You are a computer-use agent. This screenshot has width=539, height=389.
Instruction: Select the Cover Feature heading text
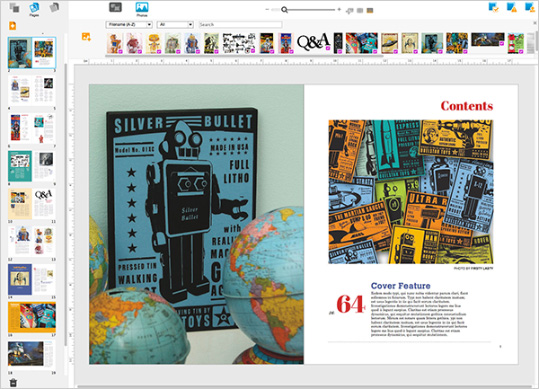coord(400,286)
